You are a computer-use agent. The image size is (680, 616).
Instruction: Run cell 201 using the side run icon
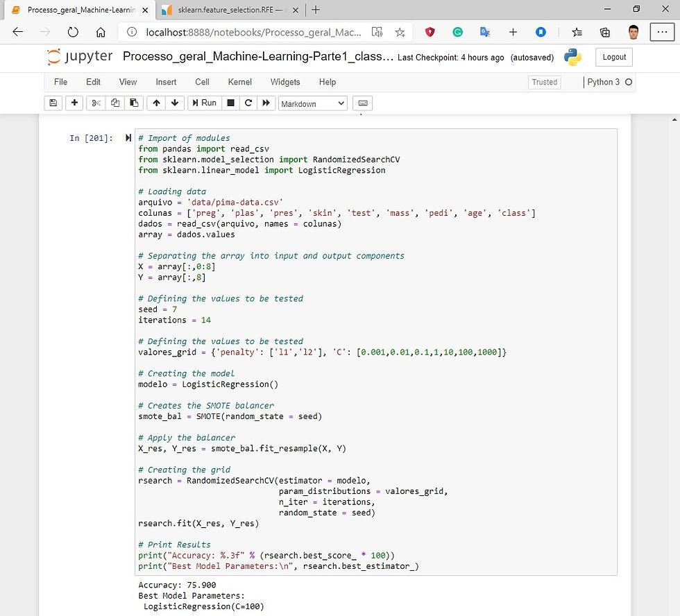[x=128, y=138]
